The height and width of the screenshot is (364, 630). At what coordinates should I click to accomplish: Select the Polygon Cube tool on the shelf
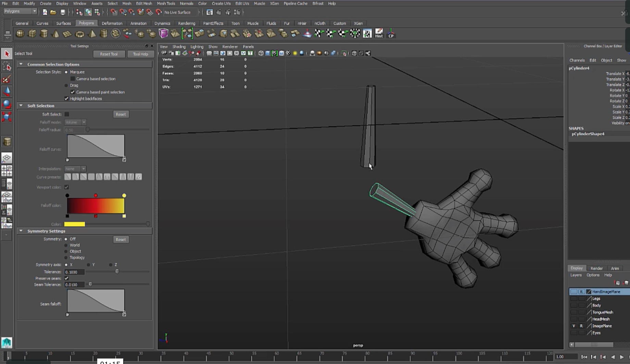point(32,34)
